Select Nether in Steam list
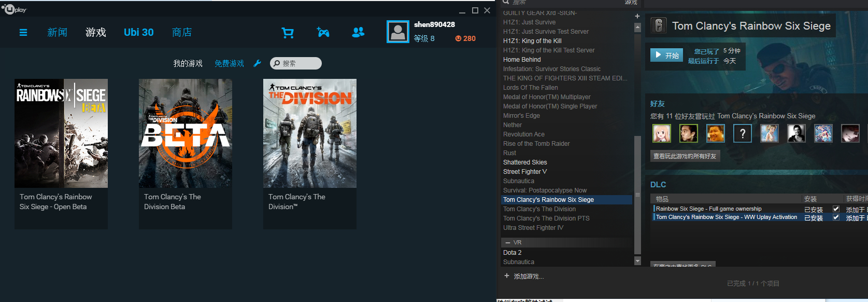This screenshot has width=868, height=302. point(513,125)
